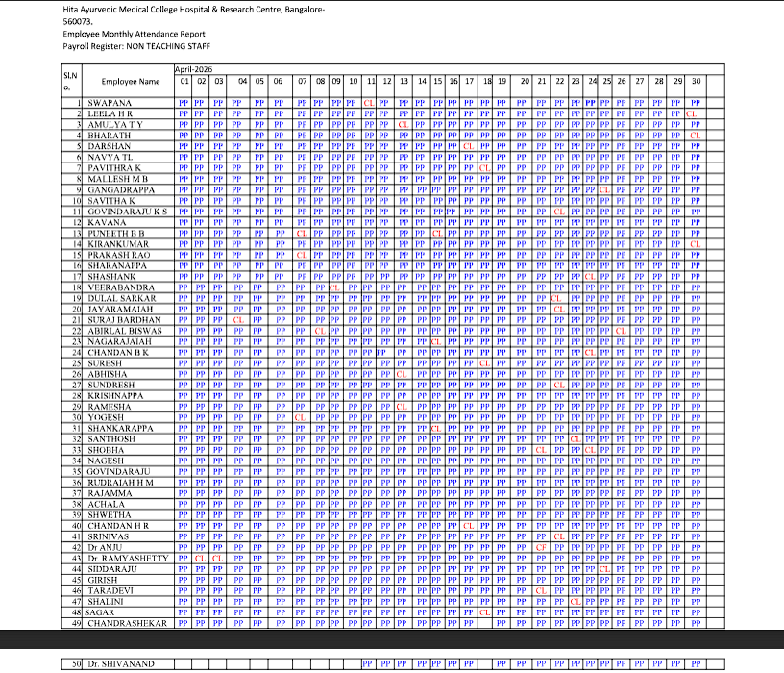The width and height of the screenshot is (784, 673).
Task: Select the name KIRANKUMAR
Action: click(118, 243)
